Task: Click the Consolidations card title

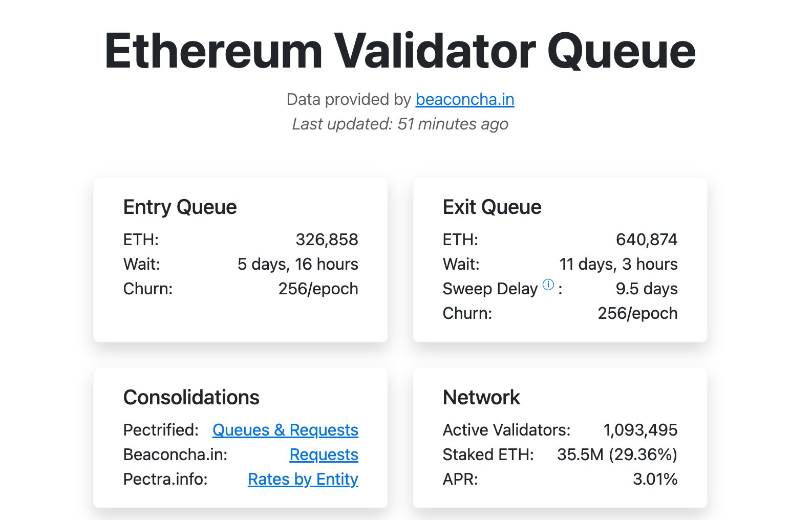Action: point(191,398)
